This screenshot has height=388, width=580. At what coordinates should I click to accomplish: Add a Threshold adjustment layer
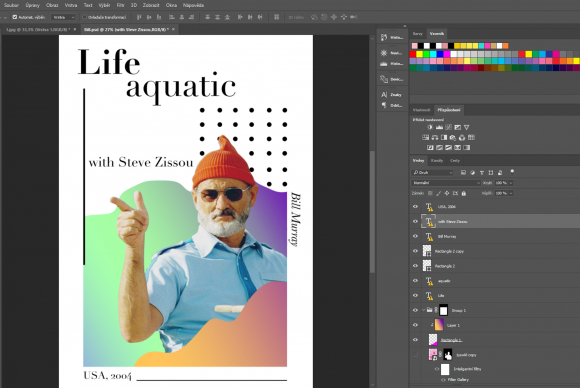[448, 148]
